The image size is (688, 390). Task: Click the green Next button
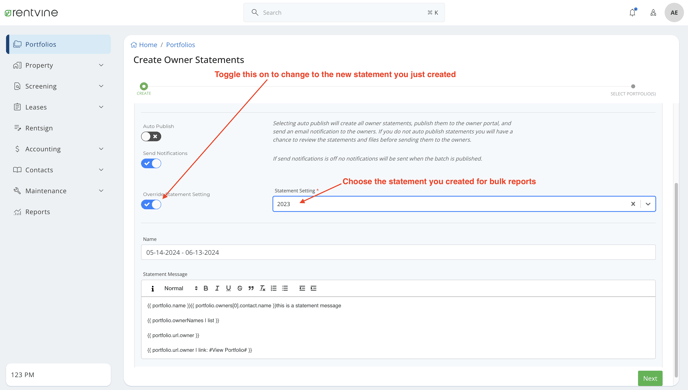click(650, 378)
